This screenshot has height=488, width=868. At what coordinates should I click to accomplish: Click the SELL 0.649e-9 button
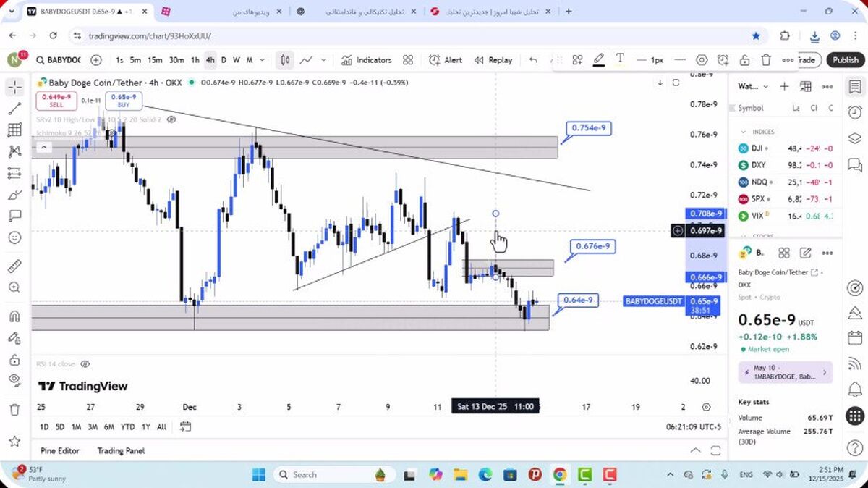pyautogui.click(x=56, y=101)
